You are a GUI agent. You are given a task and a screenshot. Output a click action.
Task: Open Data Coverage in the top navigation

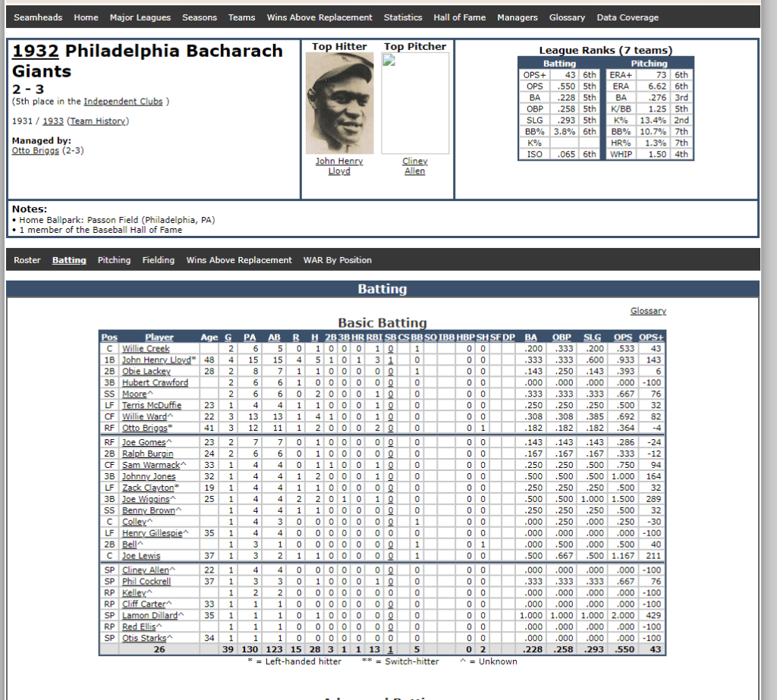(628, 17)
